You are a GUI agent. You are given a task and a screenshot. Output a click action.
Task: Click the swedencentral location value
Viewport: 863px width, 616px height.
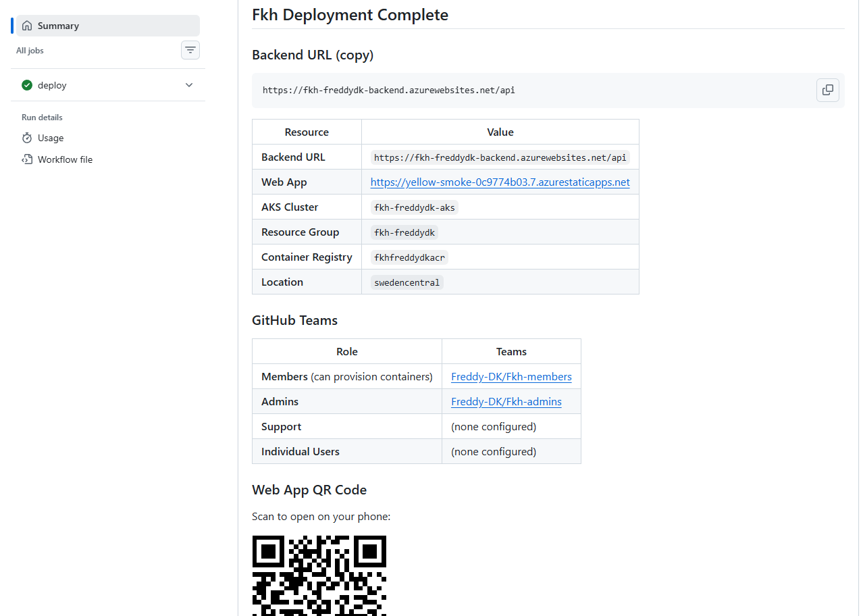(407, 282)
